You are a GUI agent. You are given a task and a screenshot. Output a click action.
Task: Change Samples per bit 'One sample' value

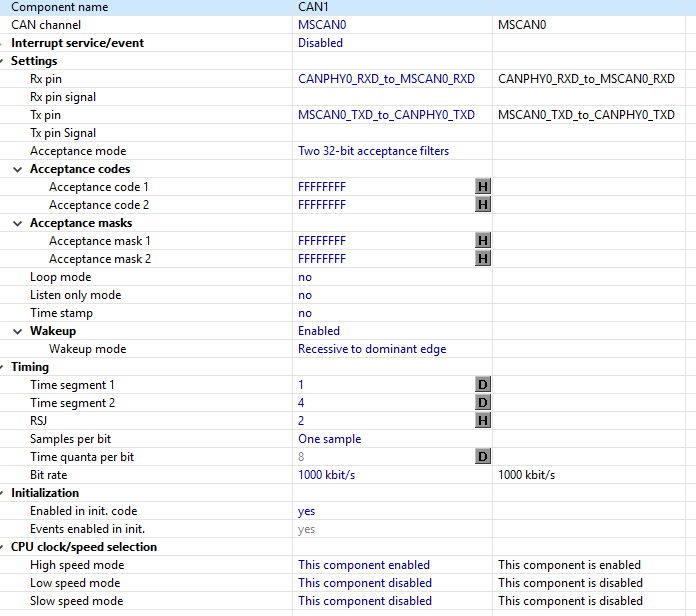click(x=329, y=439)
